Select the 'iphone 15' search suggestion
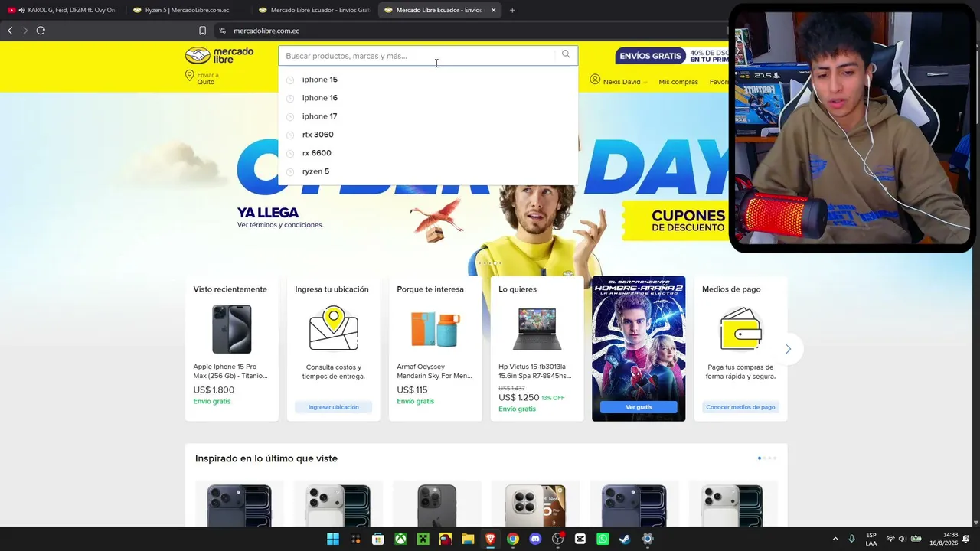The height and width of the screenshot is (551, 980). pos(427,80)
